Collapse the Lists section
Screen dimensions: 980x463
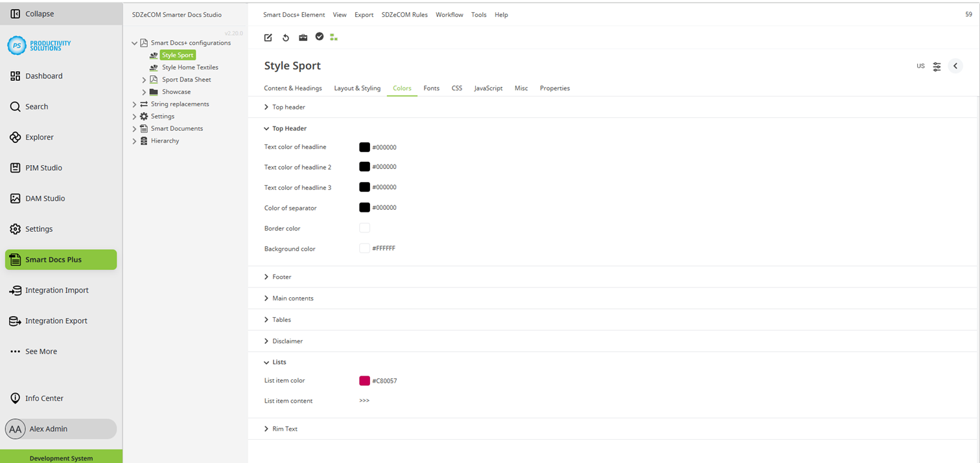266,362
